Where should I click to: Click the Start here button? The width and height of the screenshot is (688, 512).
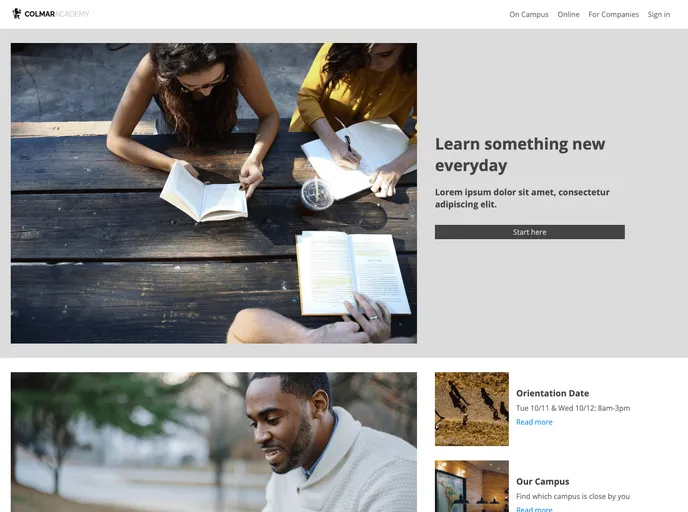(530, 232)
